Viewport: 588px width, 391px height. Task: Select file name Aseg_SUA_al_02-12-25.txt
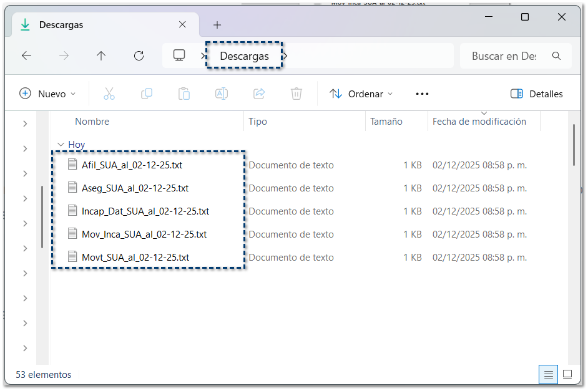point(135,188)
